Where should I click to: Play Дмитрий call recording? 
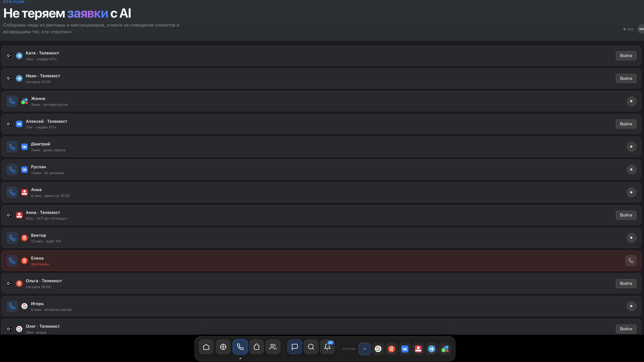[x=631, y=147]
